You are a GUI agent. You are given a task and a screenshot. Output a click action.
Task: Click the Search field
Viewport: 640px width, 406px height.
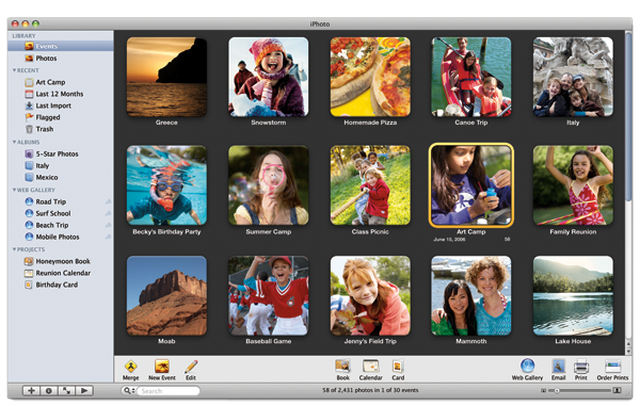click(x=167, y=391)
